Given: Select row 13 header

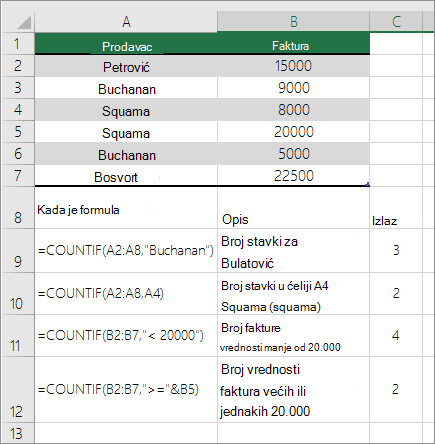Looking at the screenshot, I should (18, 433).
